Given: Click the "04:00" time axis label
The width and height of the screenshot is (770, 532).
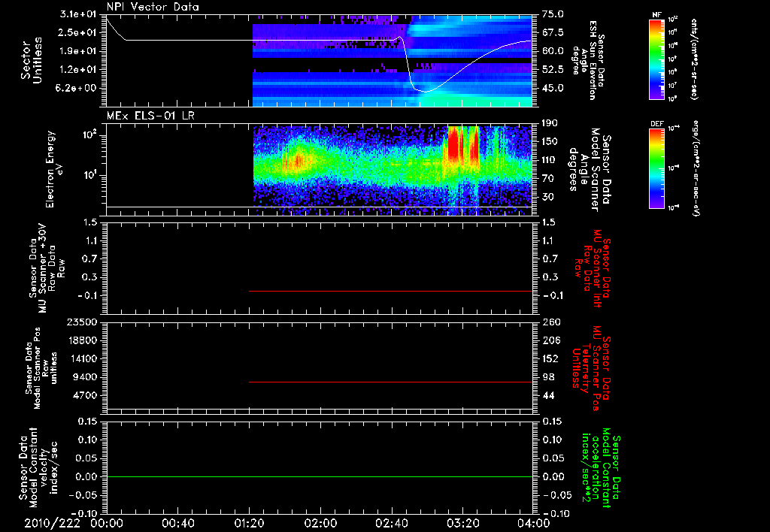Looking at the screenshot, I should pos(535,523).
